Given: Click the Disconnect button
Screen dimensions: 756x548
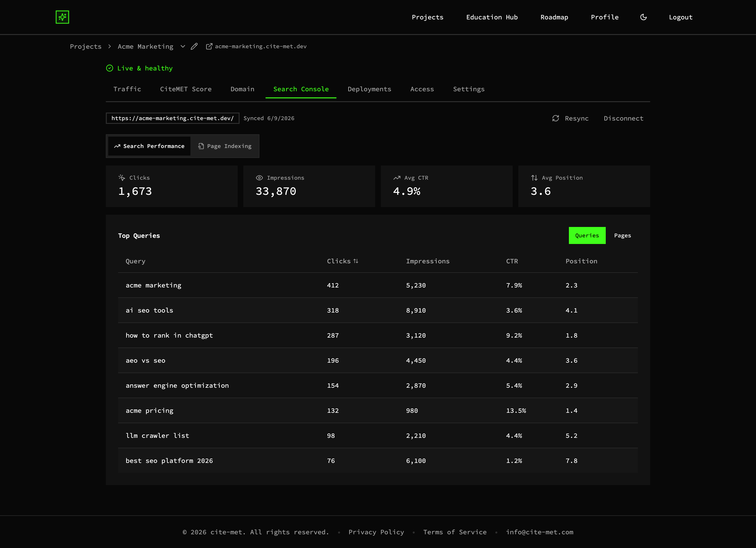Looking at the screenshot, I should point(623,118).
